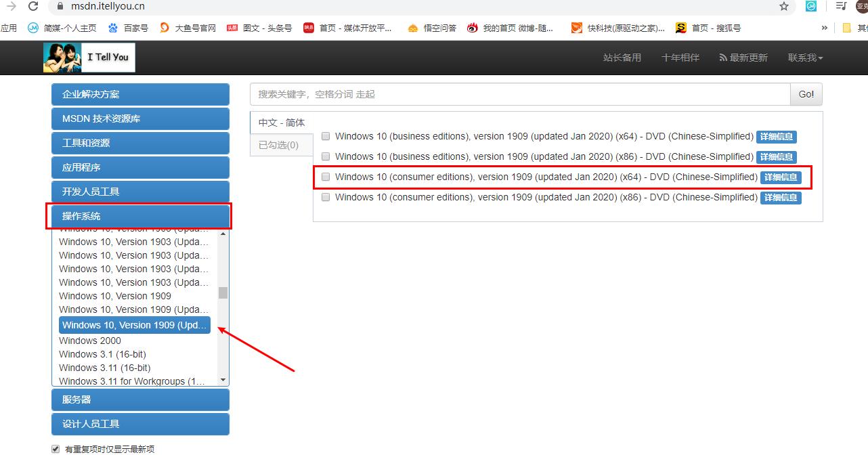Switch to the 已勾选(0) tab
868x455 pixels.
coord(281,144)
